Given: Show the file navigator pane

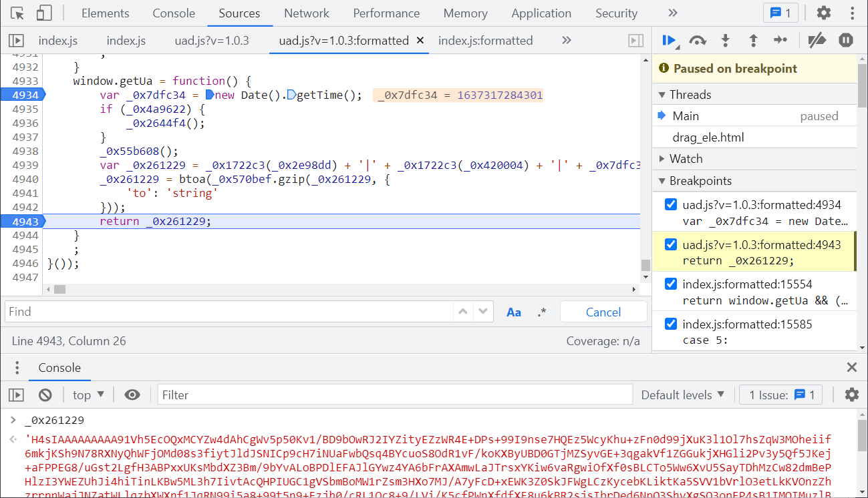Looking at the screenshot, I should 16,41.
